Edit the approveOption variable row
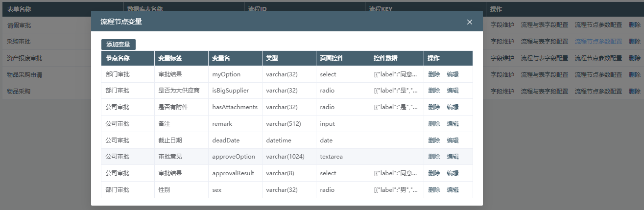The image size is (644, 210). (x=453, y=157)
